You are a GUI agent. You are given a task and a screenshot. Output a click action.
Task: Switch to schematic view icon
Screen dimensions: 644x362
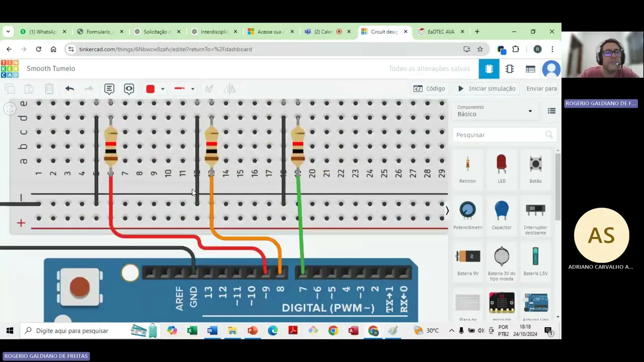[510, 69]
